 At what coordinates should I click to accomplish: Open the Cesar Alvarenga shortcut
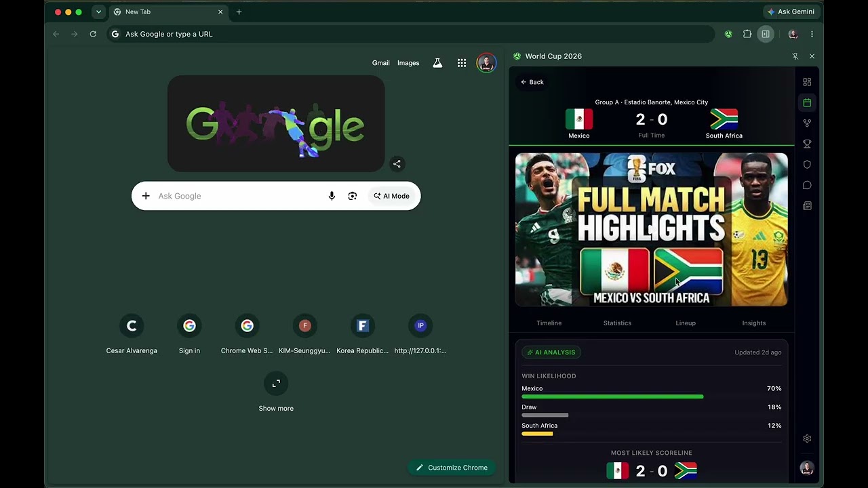pyautogui.click(x=132, y=334)
